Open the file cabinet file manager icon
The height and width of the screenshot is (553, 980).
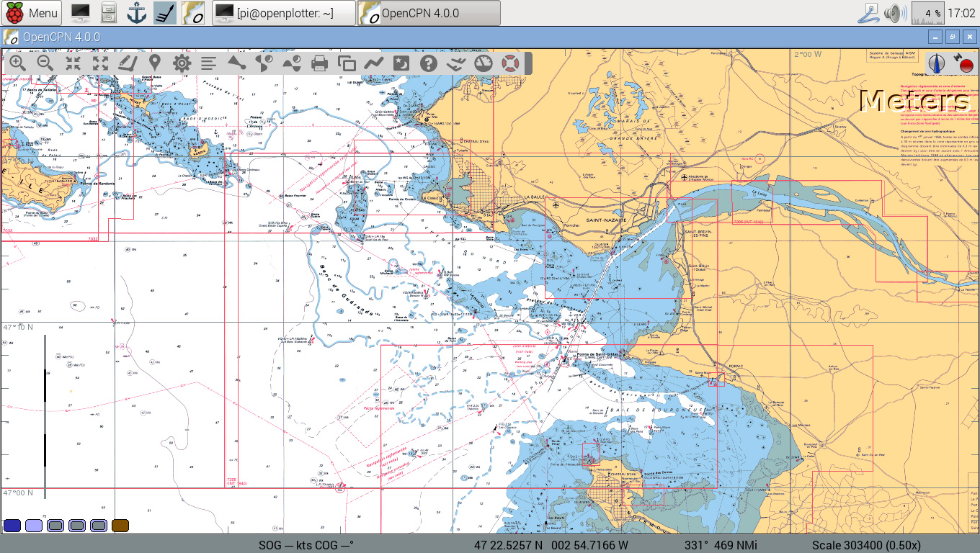click(108, 13)
